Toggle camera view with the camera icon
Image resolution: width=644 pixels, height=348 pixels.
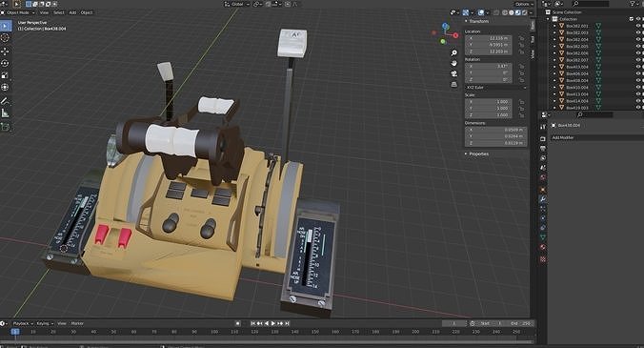tap(453, 74)
